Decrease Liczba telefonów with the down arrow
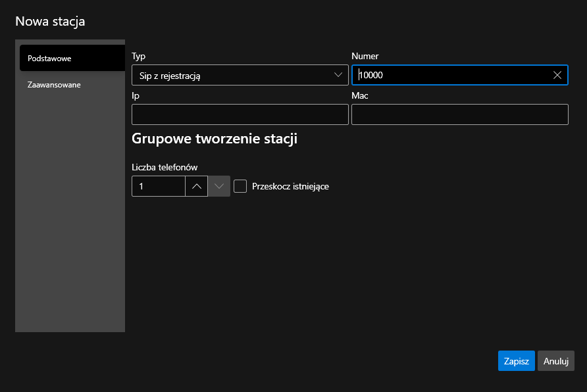The height and width of the screenshot is (392, 587). (219, 186)
